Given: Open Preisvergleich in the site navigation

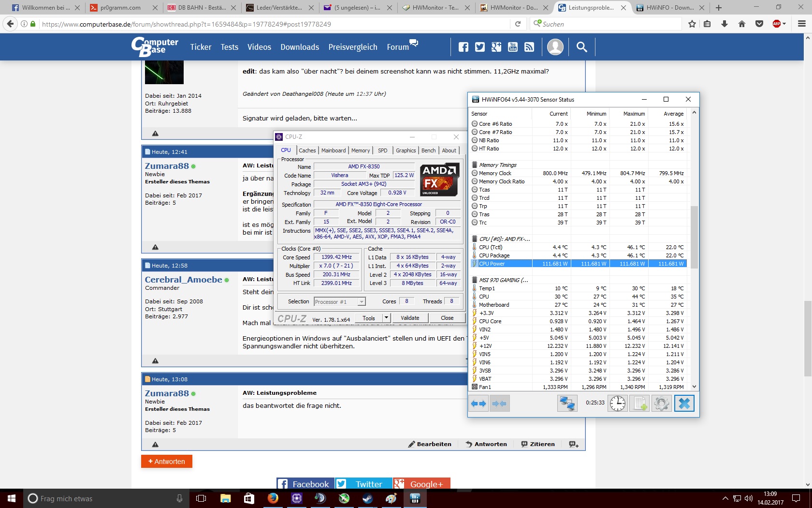Looking at the screenshot, I should (353, 47).
